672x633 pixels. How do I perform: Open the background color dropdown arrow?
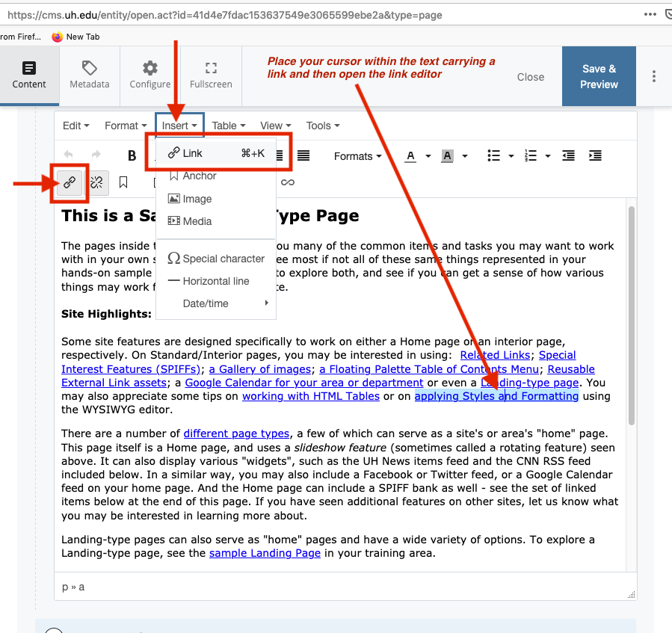click(x=465, y=156)
